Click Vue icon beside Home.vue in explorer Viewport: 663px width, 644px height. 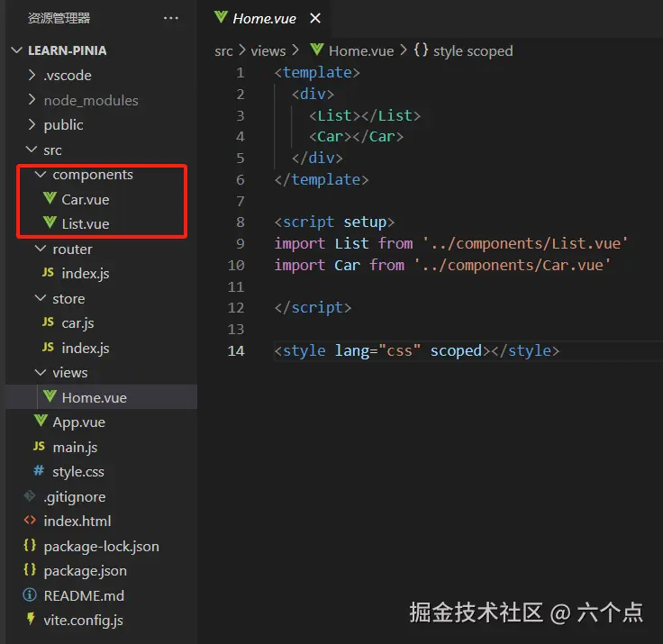(x=50, y=396)
